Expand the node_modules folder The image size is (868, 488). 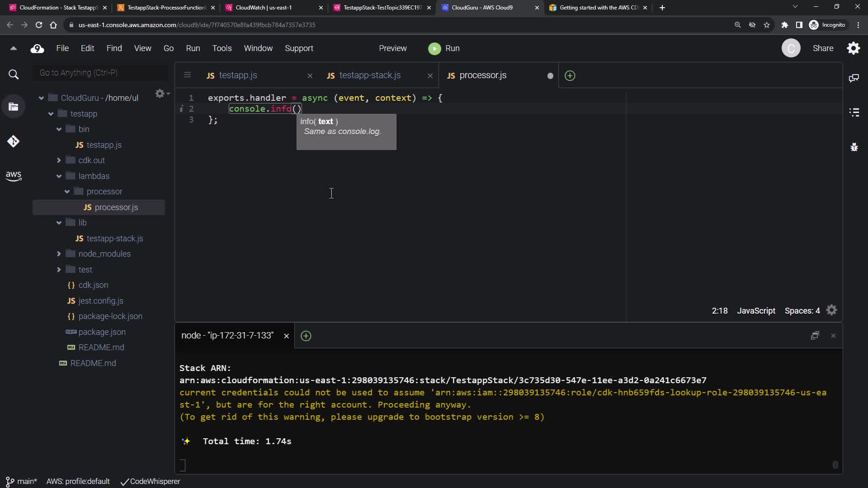point(59,254)
